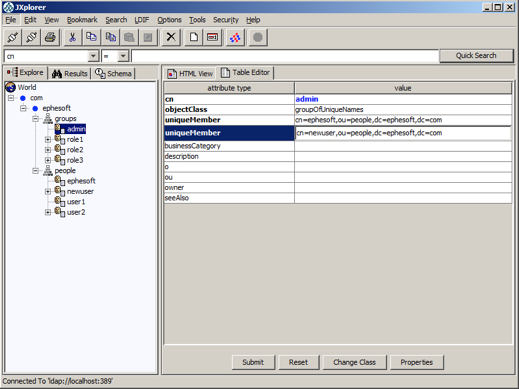Open the equals operator dropdown
The height and width of the screenshot is (389, 519).
[123, 56]
